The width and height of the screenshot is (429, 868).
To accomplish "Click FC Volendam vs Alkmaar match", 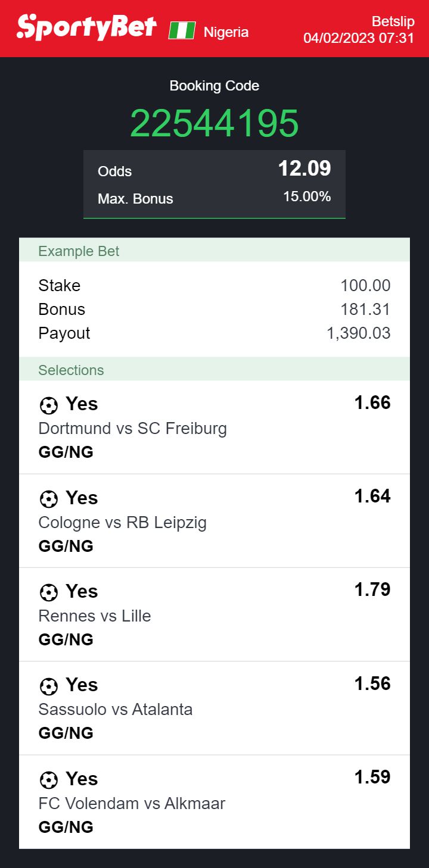I will coord(132,804).
